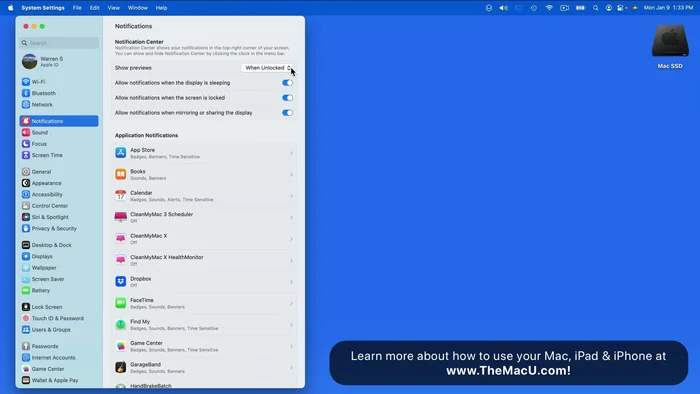Click the Search field in sidebar
This screenshot has height=394, width=700.
pos(59,43)
